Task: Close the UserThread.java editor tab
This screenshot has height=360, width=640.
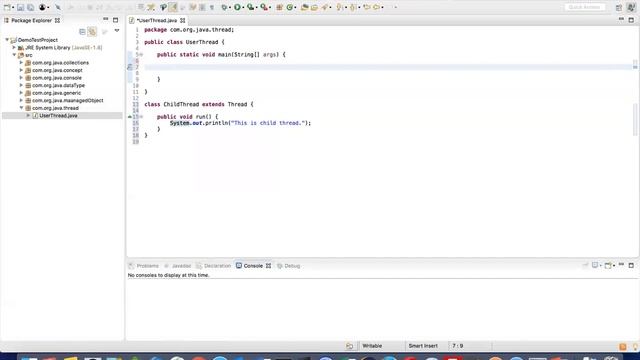Action: 182,20
